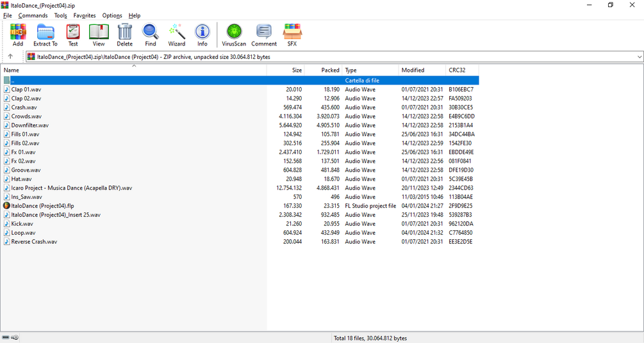Sort by the Size column header
Image resolution: width=644 pixels, height=343 pixels.
(285, 70)
